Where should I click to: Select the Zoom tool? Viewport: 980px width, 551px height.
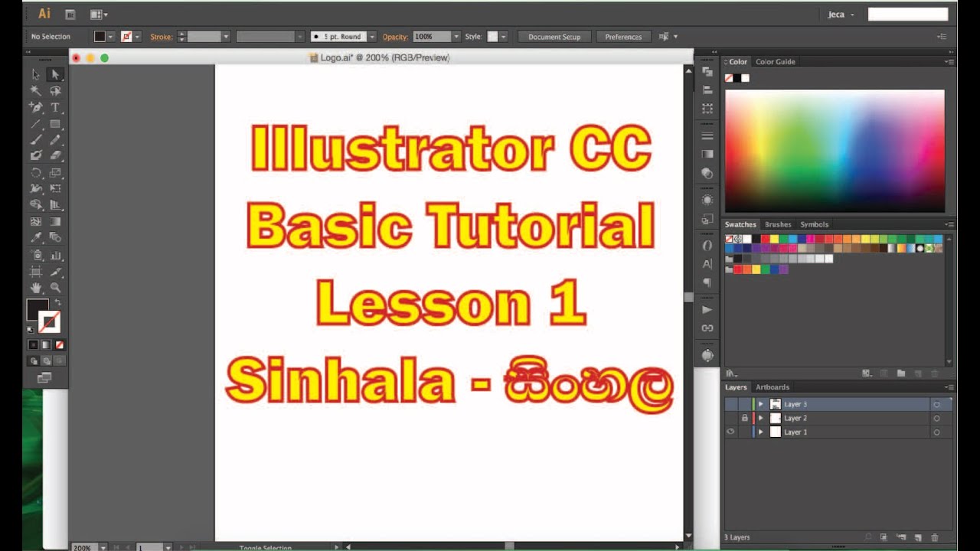click(55, 288)
